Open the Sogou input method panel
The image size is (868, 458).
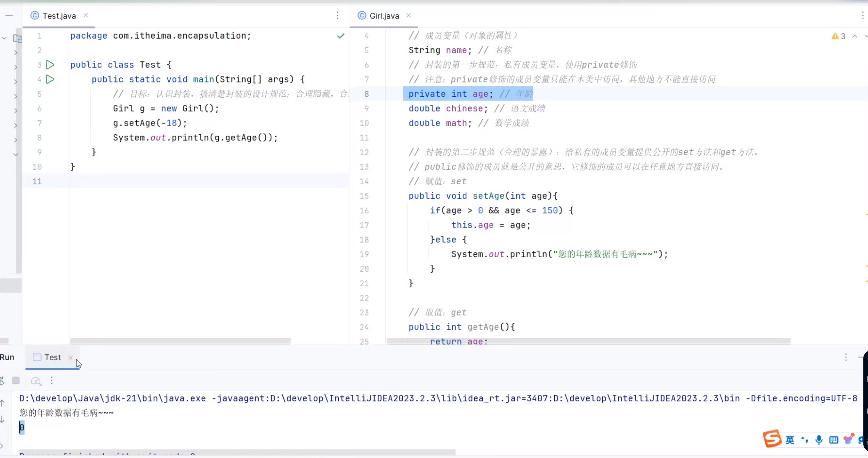pyautogui.click(x=772, y=439)
